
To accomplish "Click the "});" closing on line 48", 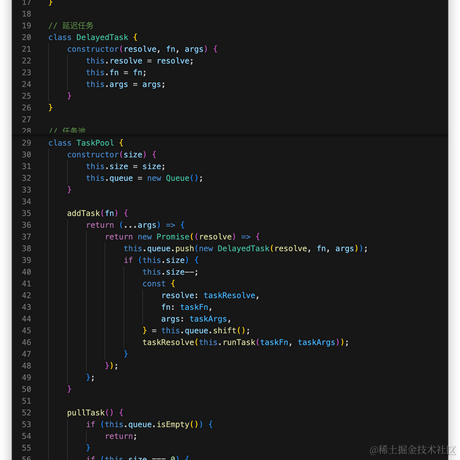I will (x=111, y=366).
